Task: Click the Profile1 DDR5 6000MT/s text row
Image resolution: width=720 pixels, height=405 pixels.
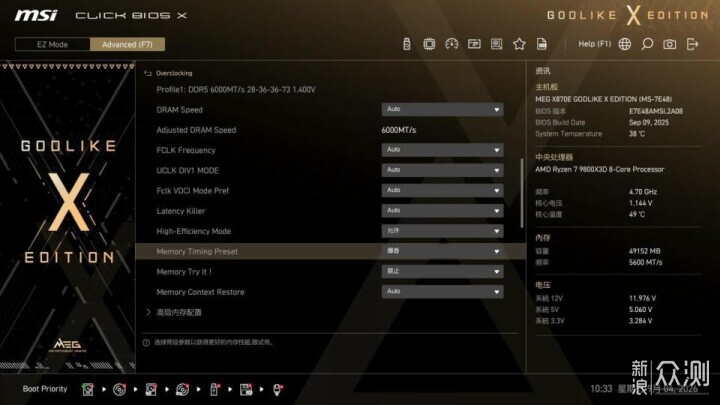Action: pyautogui.click(x=236, y=90)
